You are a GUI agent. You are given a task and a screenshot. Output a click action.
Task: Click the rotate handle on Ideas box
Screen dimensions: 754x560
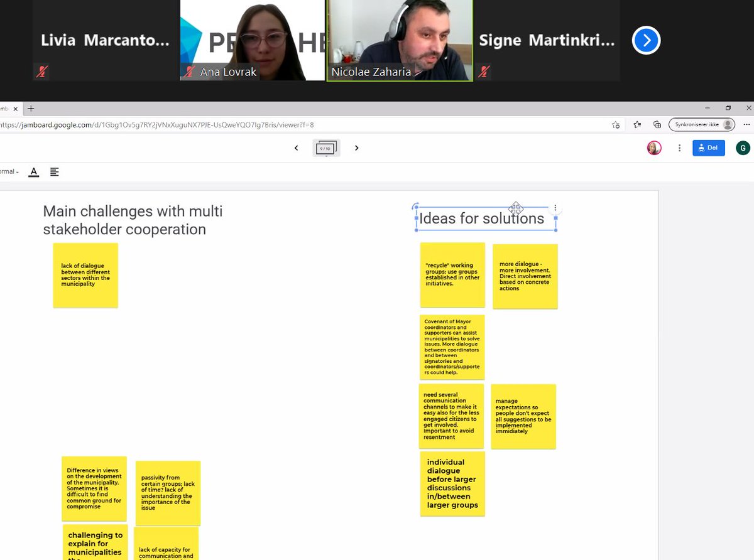coord(415,206)
